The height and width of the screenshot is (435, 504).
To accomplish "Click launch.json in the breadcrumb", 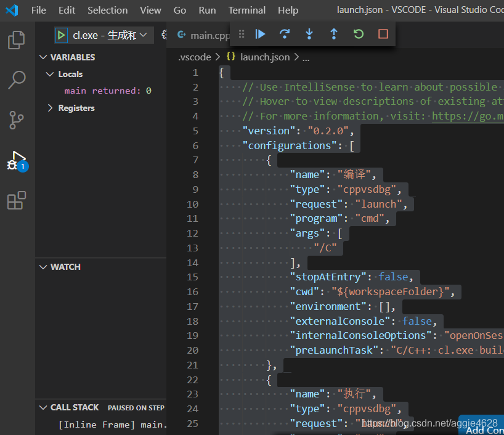I will click(265, 57).
